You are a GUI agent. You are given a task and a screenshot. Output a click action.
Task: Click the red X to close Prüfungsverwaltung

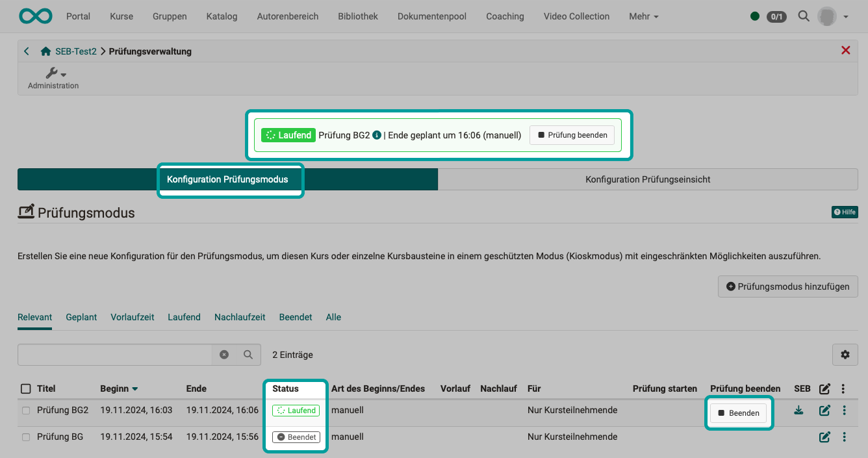[x=845, y=51]
